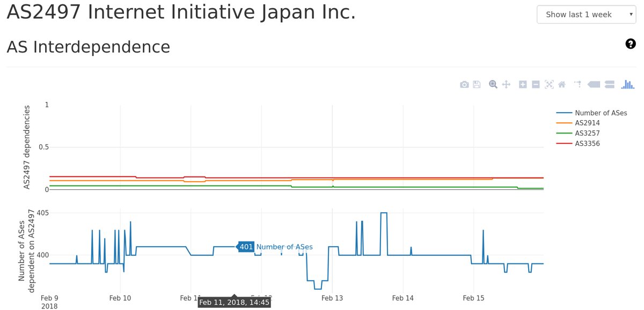The height and width of the screenshot is (310, 644).
Task: Hide the AS3257 legend trace
Action: pos(586,133)
